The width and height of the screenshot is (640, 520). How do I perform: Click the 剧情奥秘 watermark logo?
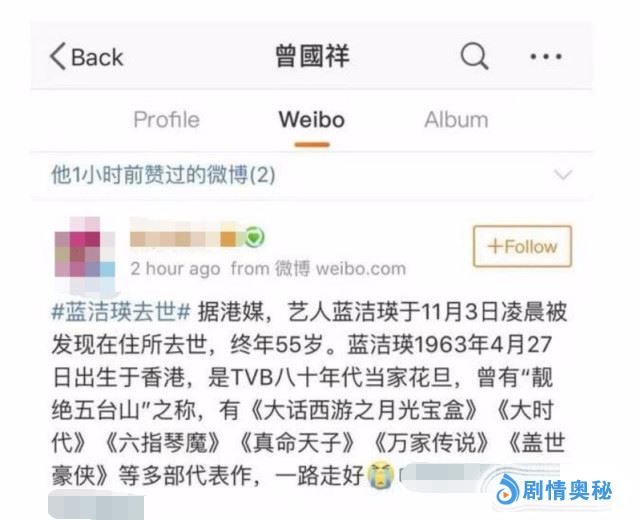(x=554, y=490)
